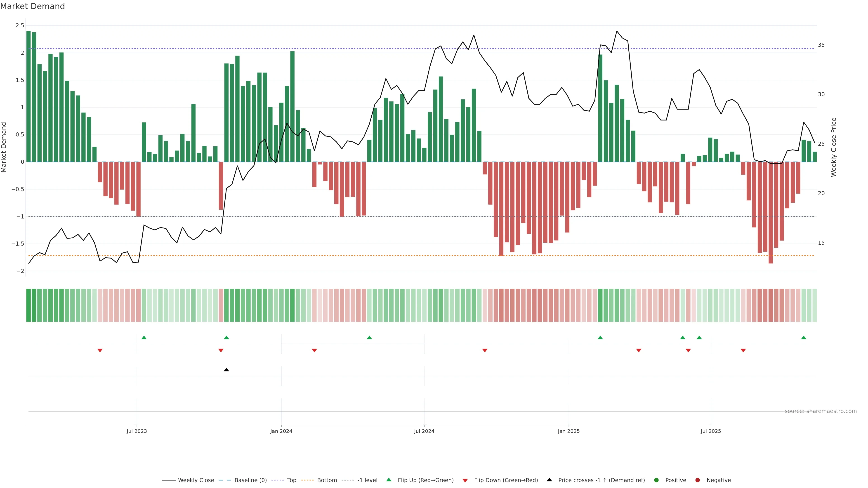
Task: Click the black Price crosses -1 legend triangle
Action: tap(549, 480)
